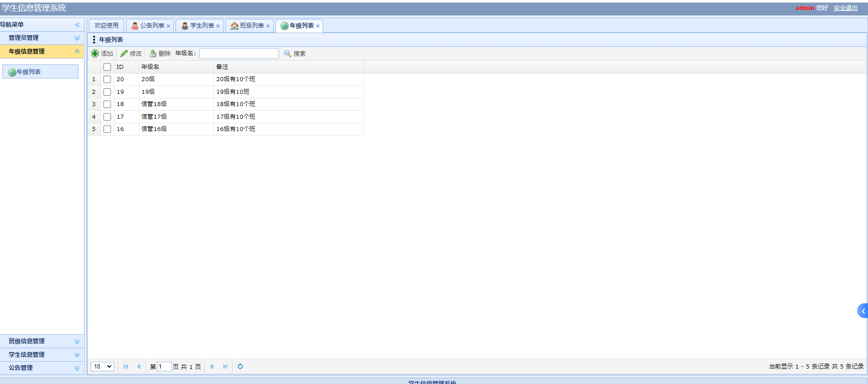Check the row with ID 19
The height and width of the screenshot is (384, 868).
point(107,92)
